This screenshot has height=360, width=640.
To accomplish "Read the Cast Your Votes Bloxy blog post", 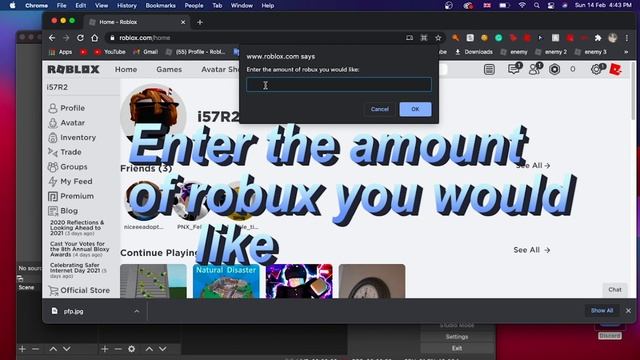I will [x=80, y=249].
